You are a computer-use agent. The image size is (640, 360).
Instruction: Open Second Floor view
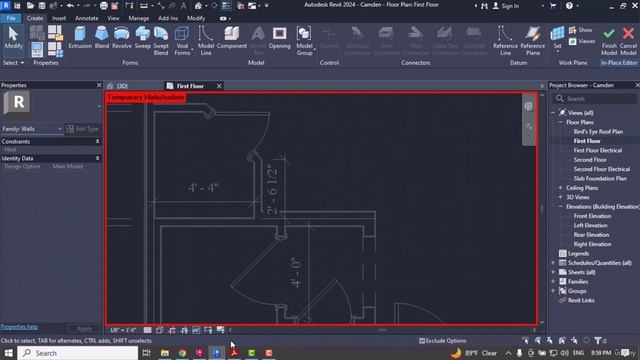590,160
